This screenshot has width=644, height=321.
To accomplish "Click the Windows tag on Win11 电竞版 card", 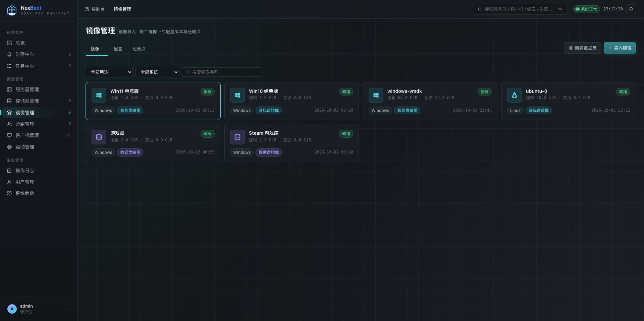I will click(103, 111).
